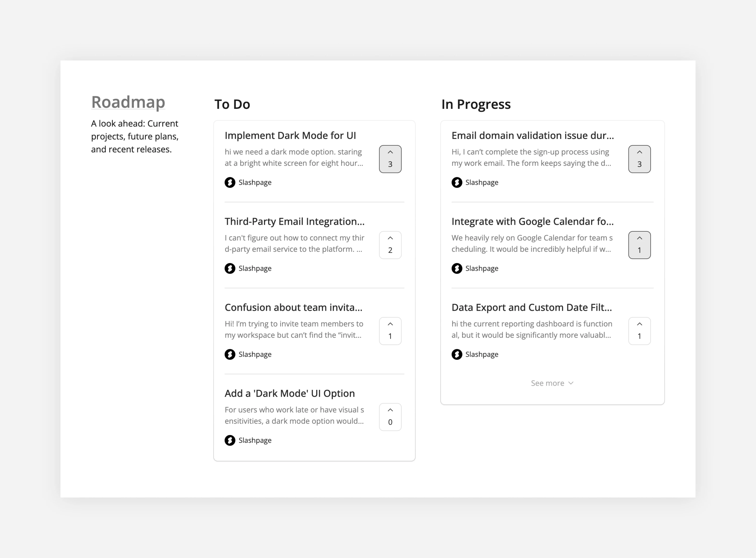Click Slashpage avatar under Email domain validation issue
Image resolution: width=756 pixels, height=558 pixels.
click(x=457, y=182)
